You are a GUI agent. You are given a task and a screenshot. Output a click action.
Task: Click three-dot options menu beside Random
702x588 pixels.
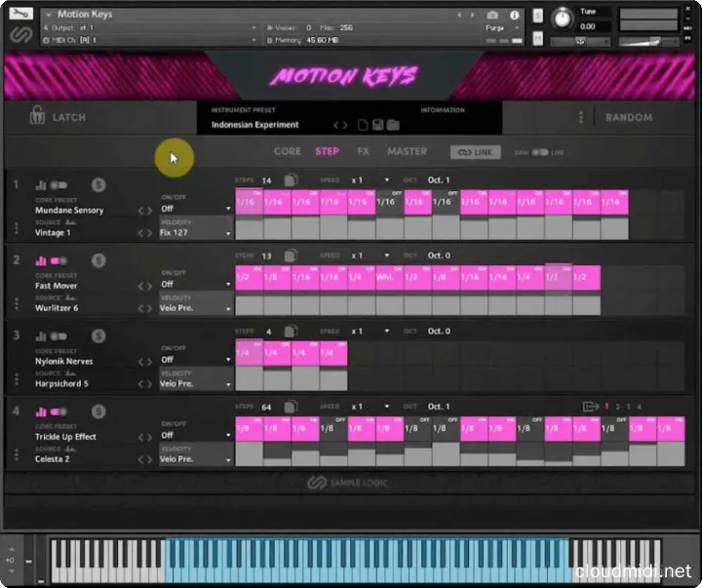581,117
